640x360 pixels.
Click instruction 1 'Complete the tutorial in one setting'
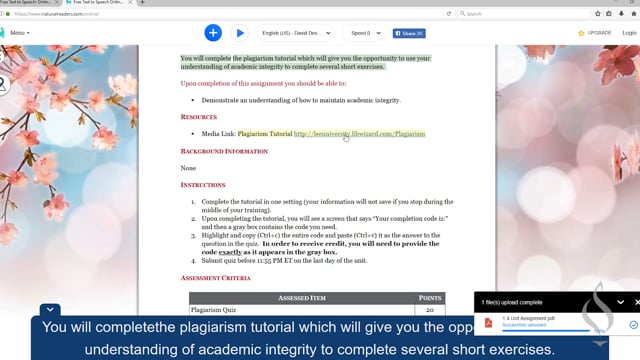(327, 206)
